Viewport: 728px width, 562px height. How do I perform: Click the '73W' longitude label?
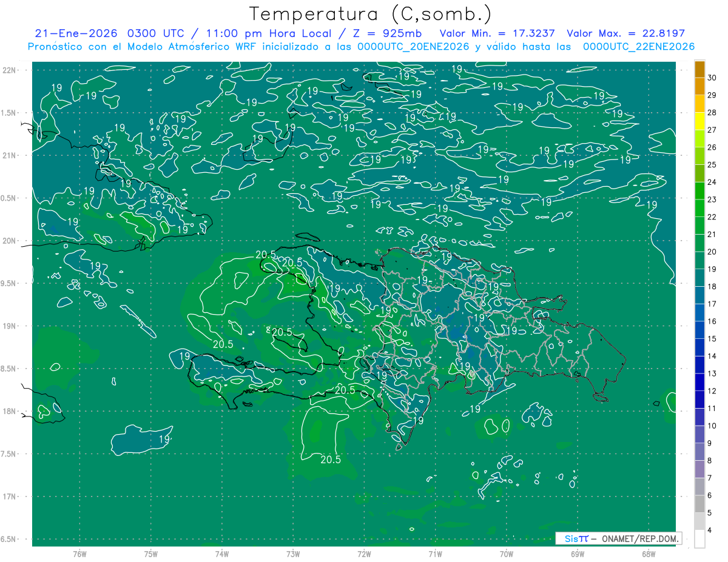coord(293,554)
